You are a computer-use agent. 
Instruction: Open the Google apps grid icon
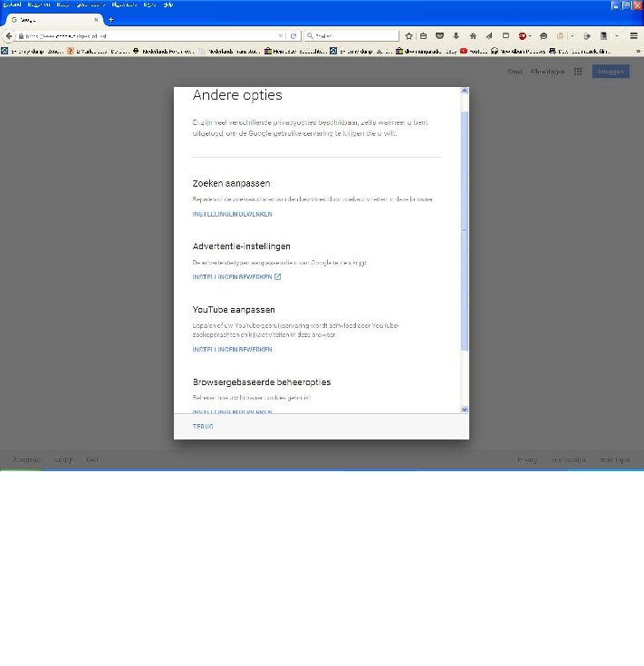[578, 72]
